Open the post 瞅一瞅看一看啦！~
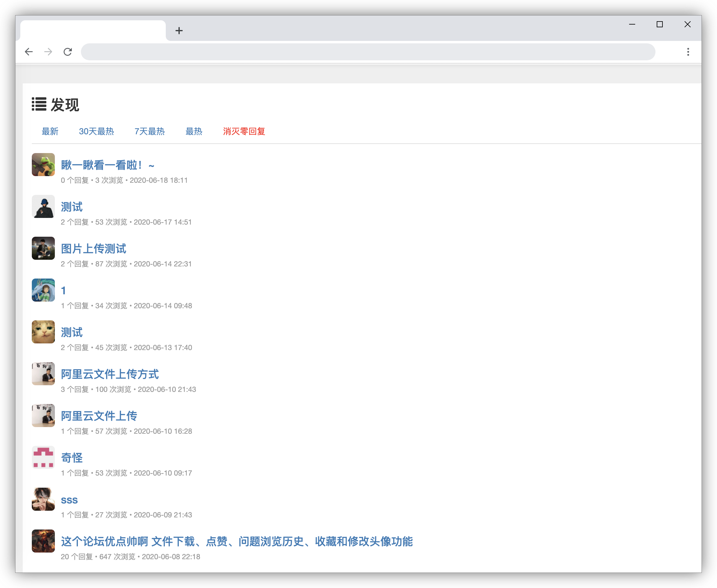The width and height of the screenshot is (717, 588). tap(108, 165)
